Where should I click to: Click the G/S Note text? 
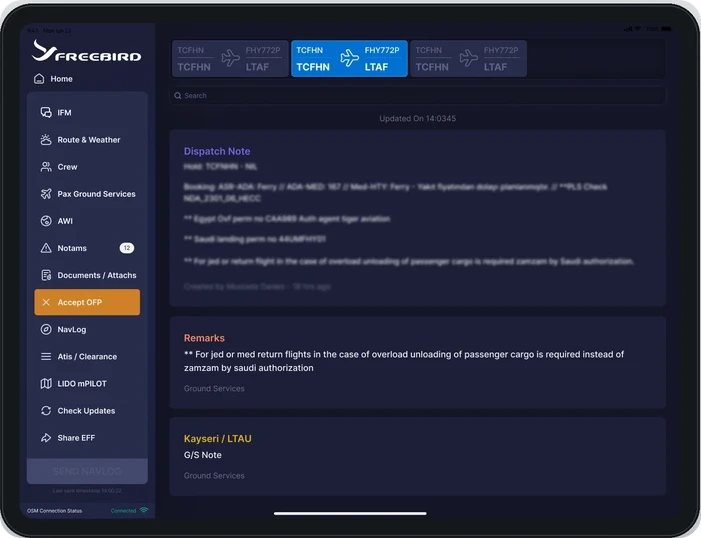203,455
